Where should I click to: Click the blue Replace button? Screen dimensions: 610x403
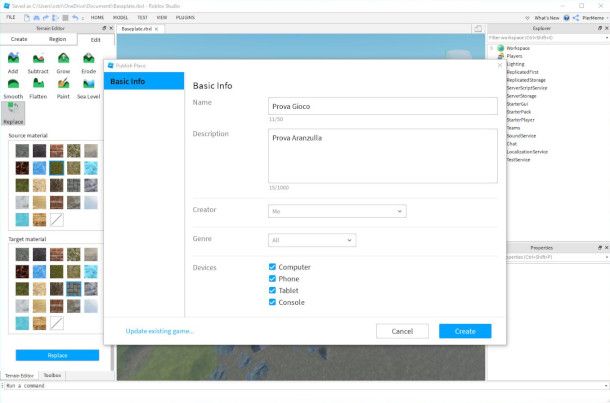coord(58,355)
